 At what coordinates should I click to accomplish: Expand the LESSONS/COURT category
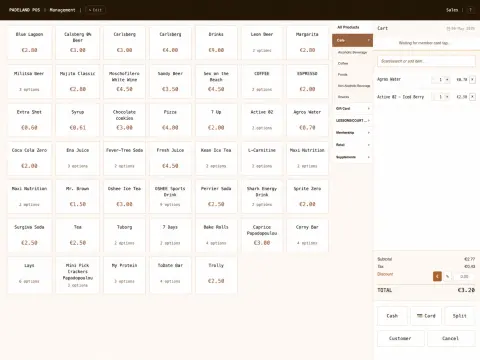tap(352, 120)
